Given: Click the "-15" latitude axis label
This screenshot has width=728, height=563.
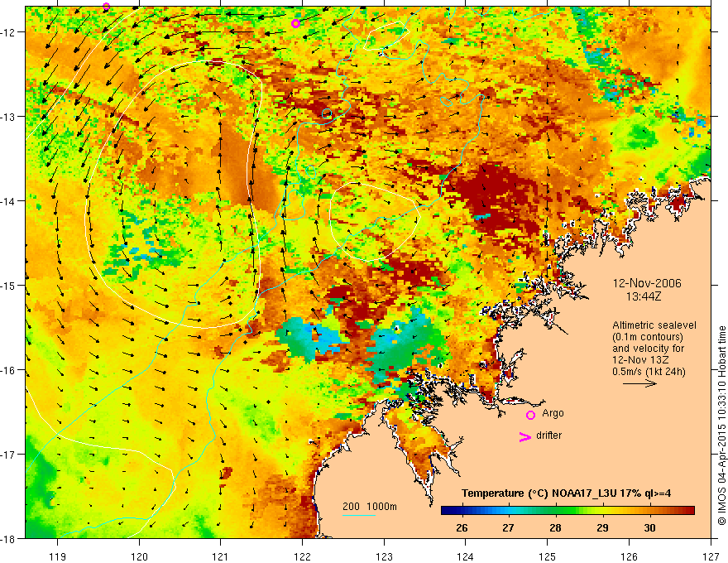Looking at the screenshot, I should click(9, 285).
